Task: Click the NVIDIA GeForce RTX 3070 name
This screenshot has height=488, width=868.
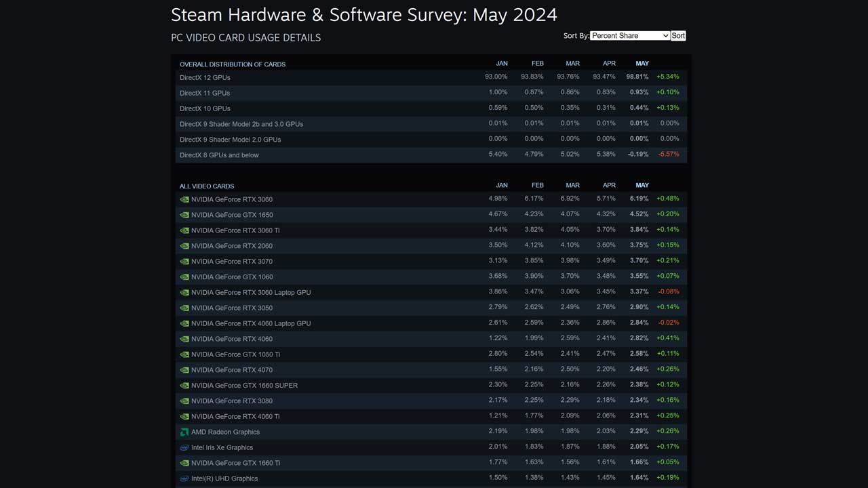Action: [232, 262]
